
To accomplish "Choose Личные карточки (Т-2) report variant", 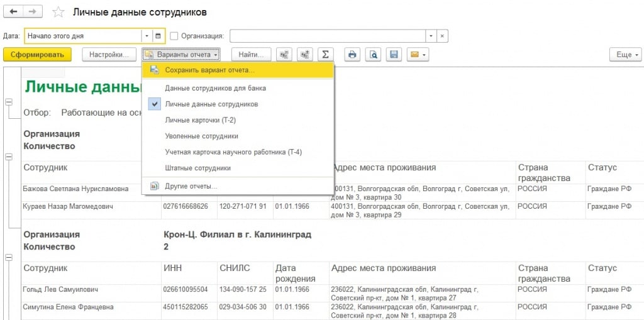I will click(x=200, y=120).
